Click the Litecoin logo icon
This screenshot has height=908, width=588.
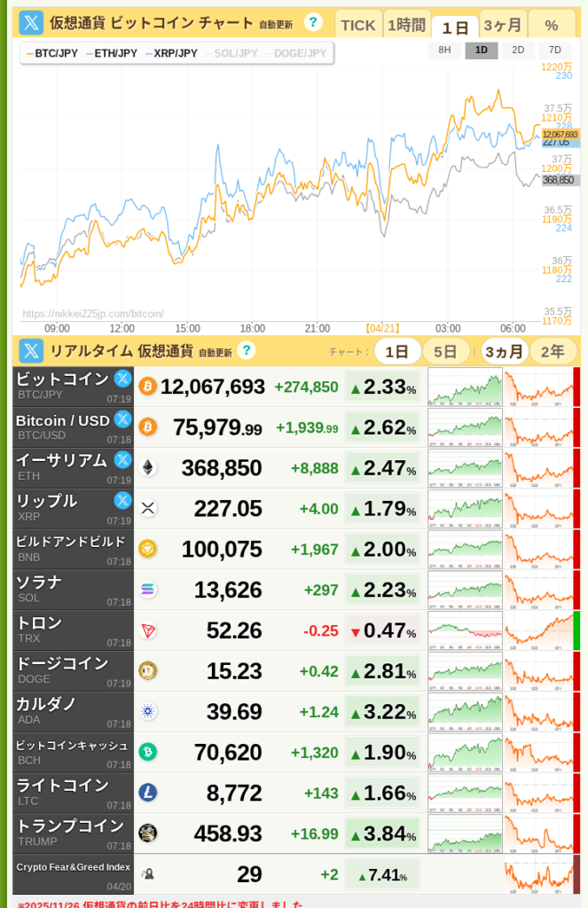pos(147,793)
